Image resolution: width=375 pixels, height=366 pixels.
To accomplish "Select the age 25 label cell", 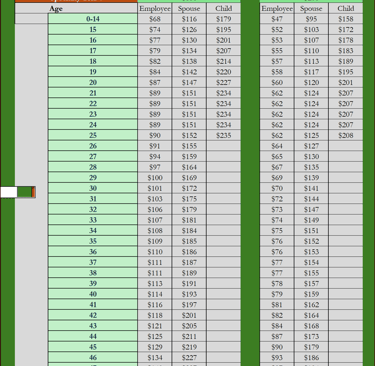I will [93, 135].
